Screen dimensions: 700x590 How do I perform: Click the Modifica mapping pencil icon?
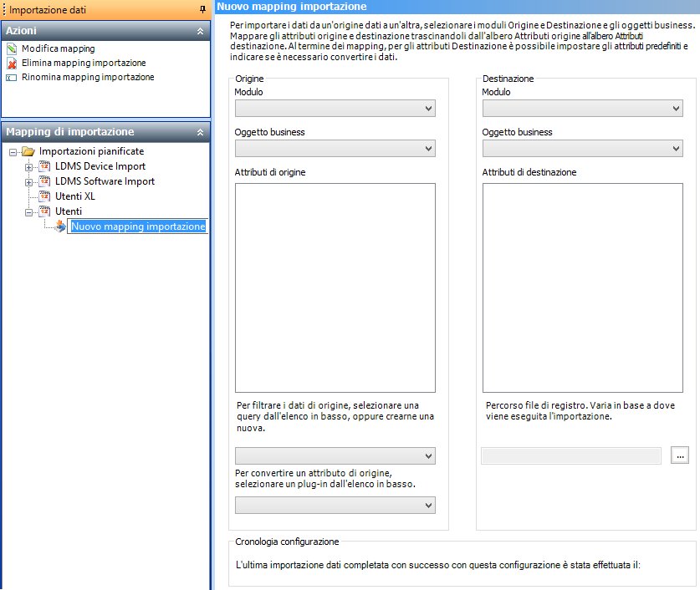[x=12, y=48]
